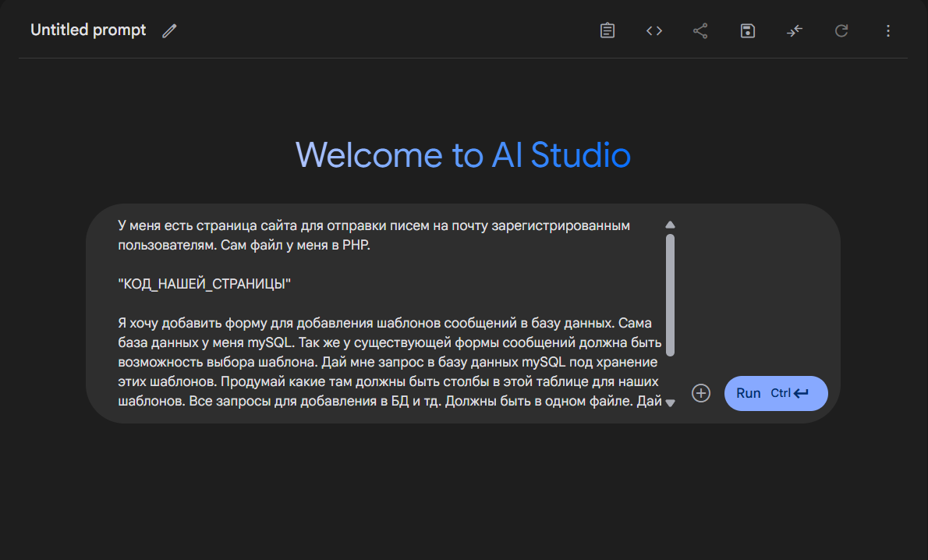The height and width of the screenshot is (560, 928).
Task: Click the plus icon to insert media
Action: [x=701, y=393]
